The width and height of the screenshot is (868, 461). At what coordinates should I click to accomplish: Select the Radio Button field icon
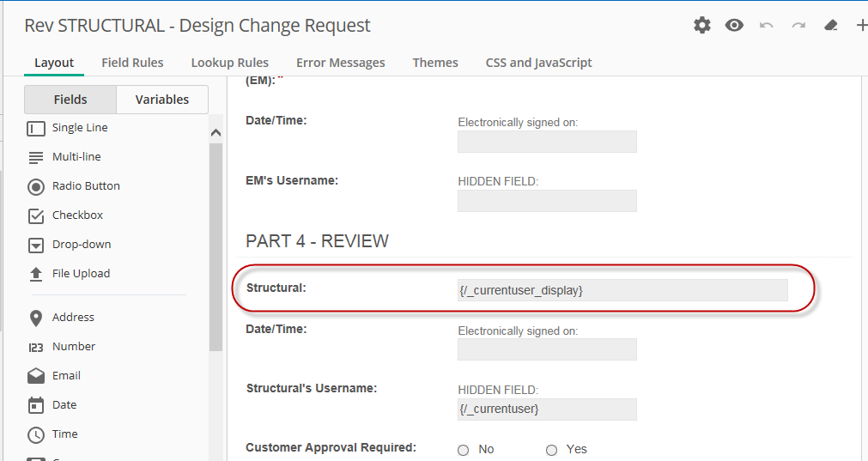pyautogui.click(x=36, y=187)
